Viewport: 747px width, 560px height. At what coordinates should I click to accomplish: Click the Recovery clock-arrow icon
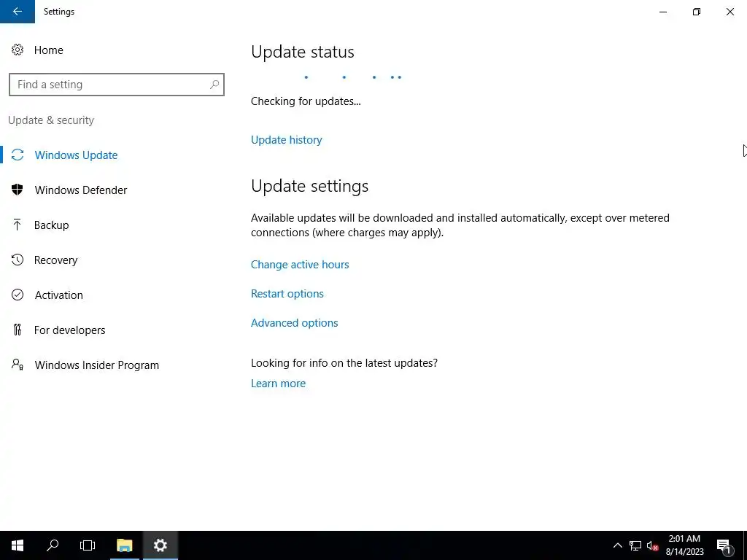tap(18, 260)
